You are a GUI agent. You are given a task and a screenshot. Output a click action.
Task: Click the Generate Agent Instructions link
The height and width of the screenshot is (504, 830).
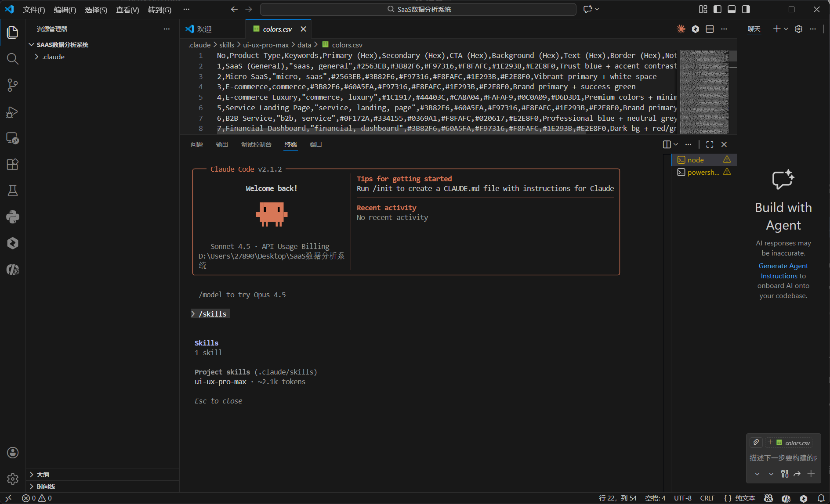coord(783,271)
